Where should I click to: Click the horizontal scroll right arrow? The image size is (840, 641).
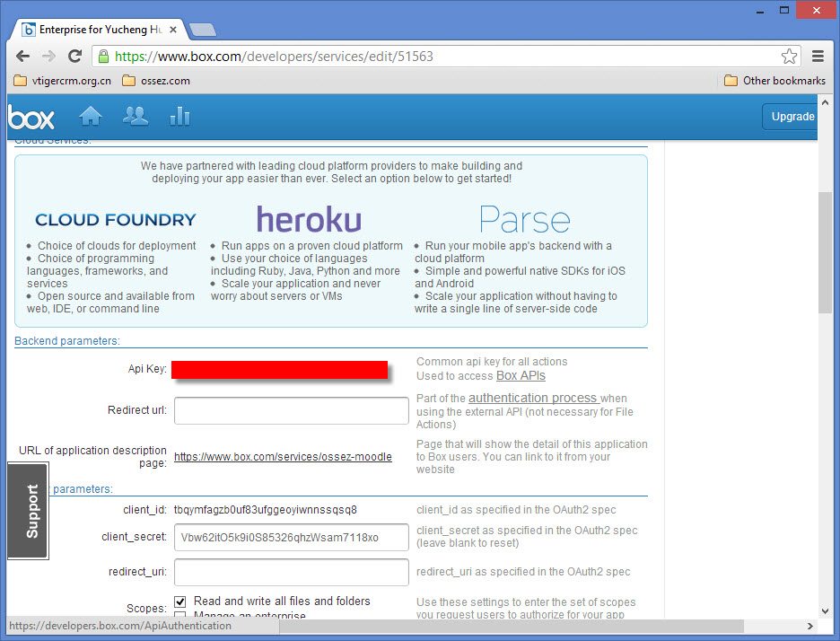click(x=810, y=626)
